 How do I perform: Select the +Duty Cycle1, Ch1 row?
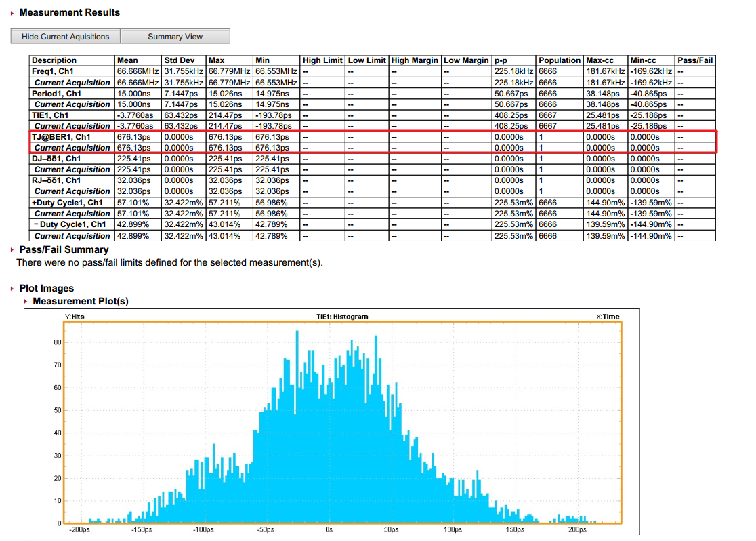pos(372,203)
